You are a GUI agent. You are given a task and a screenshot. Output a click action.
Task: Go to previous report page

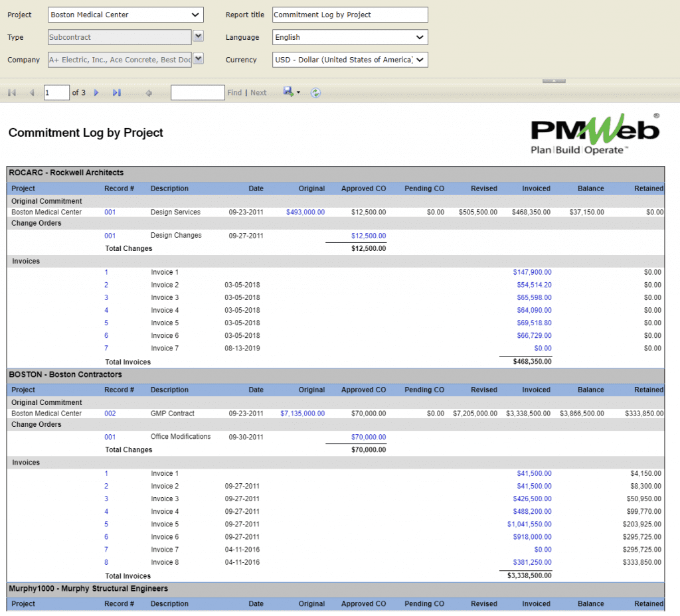[32, 93]
